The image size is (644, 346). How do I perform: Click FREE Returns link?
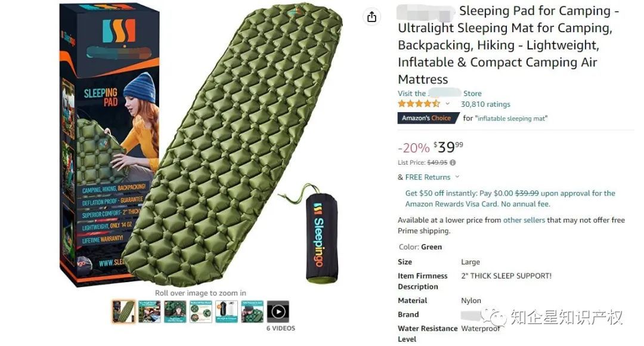click(428, 177)
